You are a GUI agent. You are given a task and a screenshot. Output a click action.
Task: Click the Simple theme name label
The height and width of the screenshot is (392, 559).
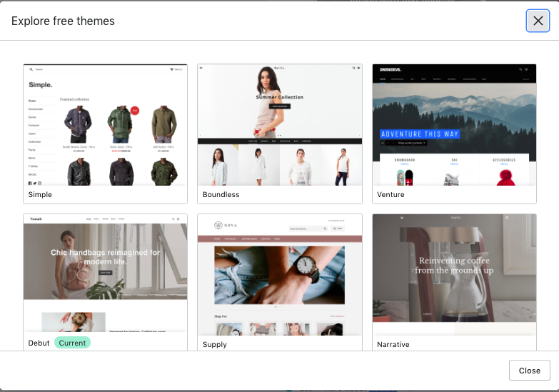40,195
